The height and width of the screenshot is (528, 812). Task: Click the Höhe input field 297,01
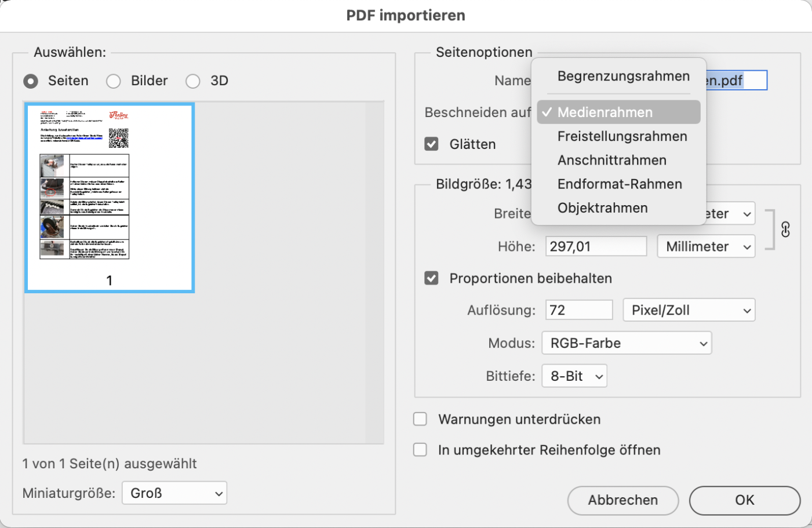coord(596,246)
